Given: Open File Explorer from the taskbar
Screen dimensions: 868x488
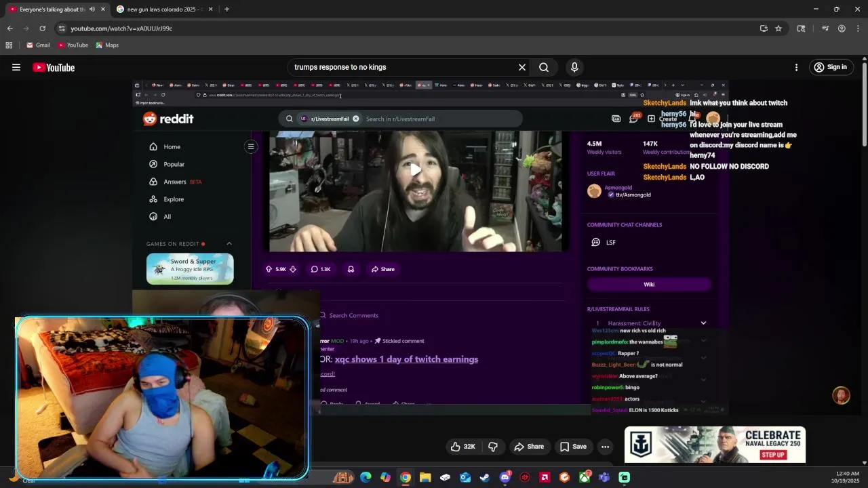Looking at the screenshot, I should pos(425,477).
